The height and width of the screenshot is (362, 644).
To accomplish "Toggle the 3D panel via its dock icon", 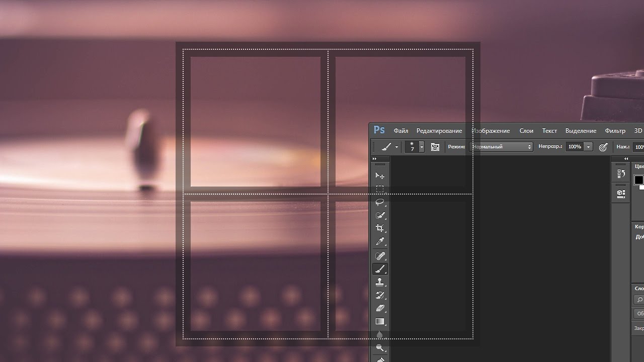I will pyautogui.click(x=620, y=192).
